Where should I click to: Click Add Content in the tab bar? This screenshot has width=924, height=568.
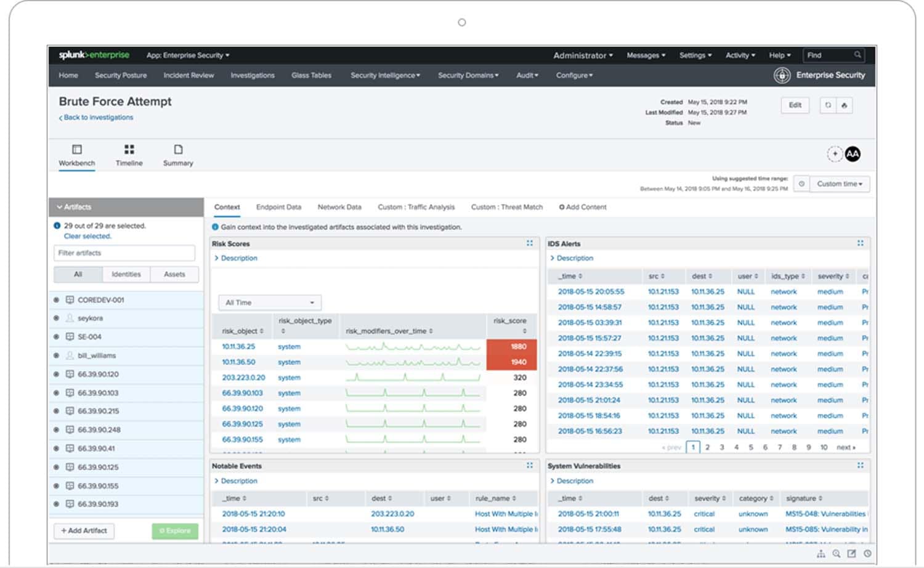(x=583, y=207)
